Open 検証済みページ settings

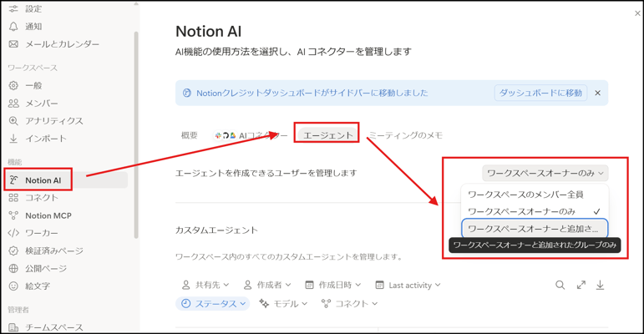(46, 250)
